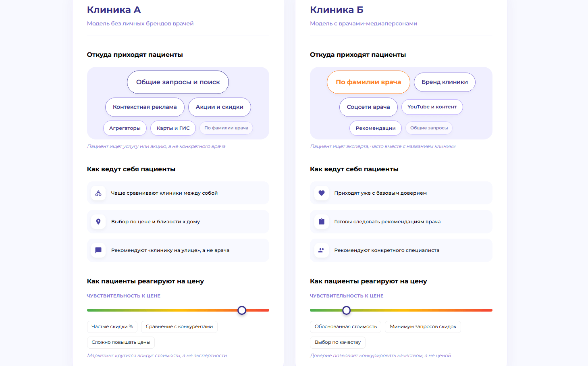Click the location pin icon
588x366 pixels.
coord(98,222)
